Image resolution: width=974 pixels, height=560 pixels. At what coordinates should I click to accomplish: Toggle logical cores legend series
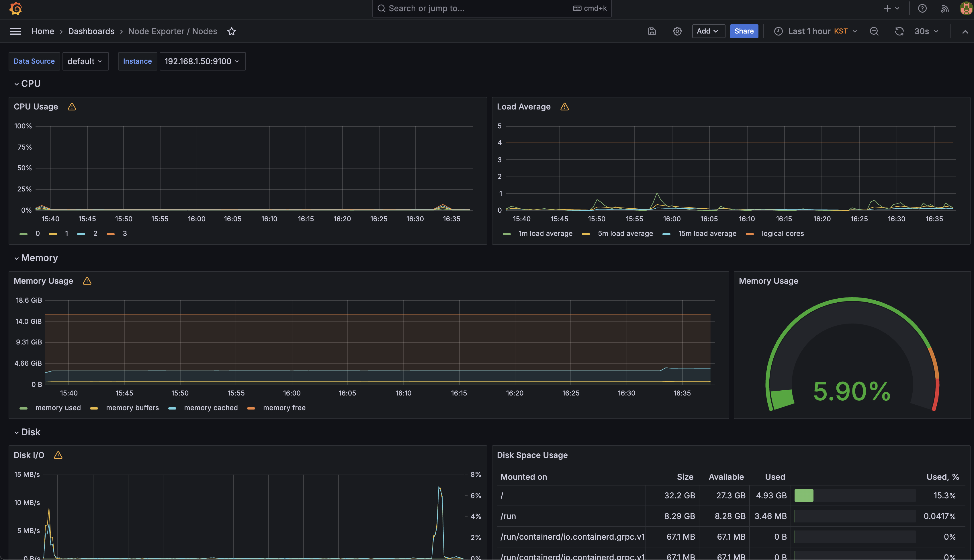coord(783,234)
